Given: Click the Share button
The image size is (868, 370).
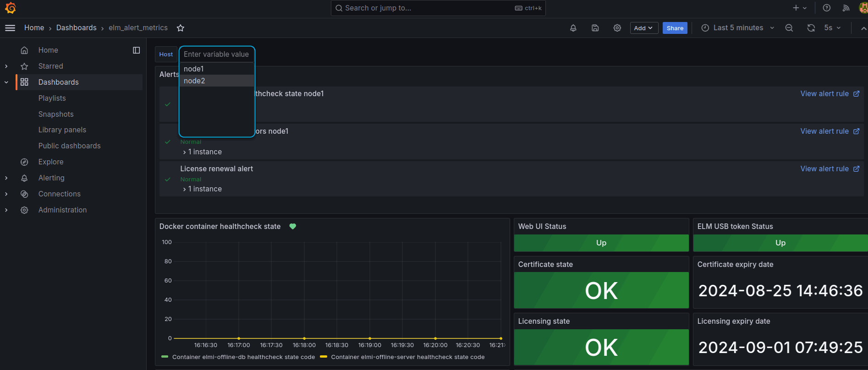Looking at the screenshot, I should point(675,28).
